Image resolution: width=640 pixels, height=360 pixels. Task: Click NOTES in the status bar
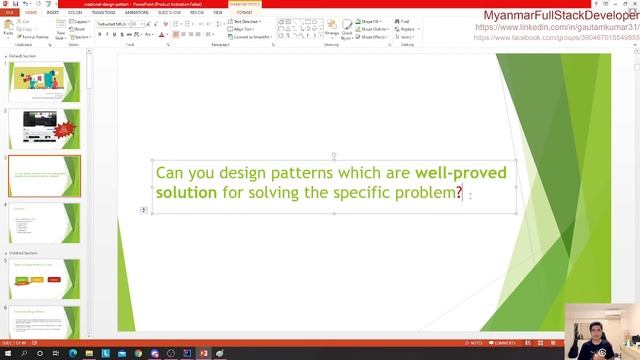pyautogui.click(x=474, y=343)
